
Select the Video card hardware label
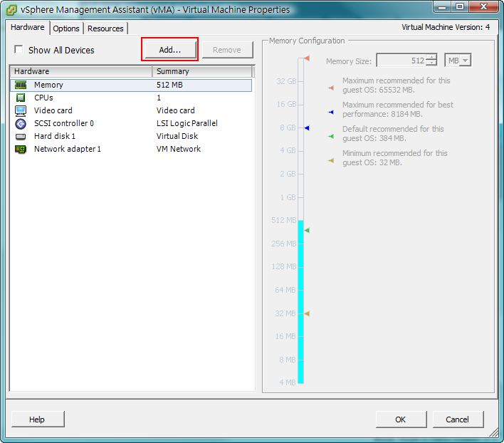click(53, 110)
